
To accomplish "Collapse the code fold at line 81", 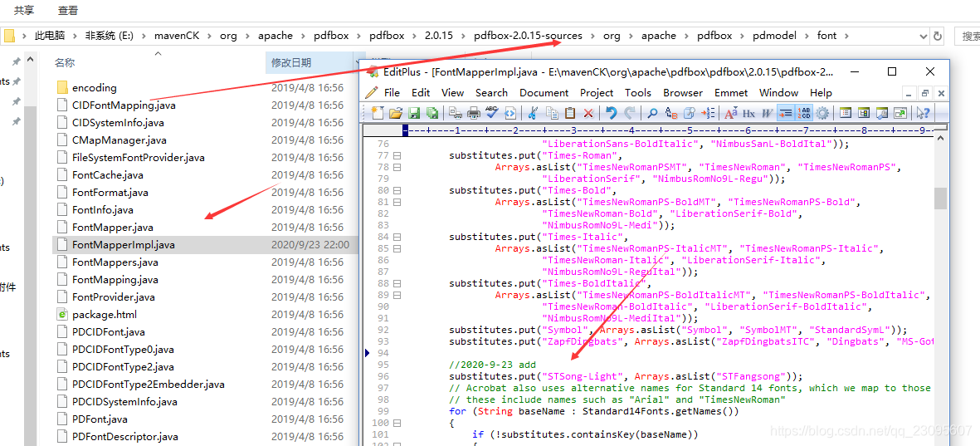I will tap(397, 202).
